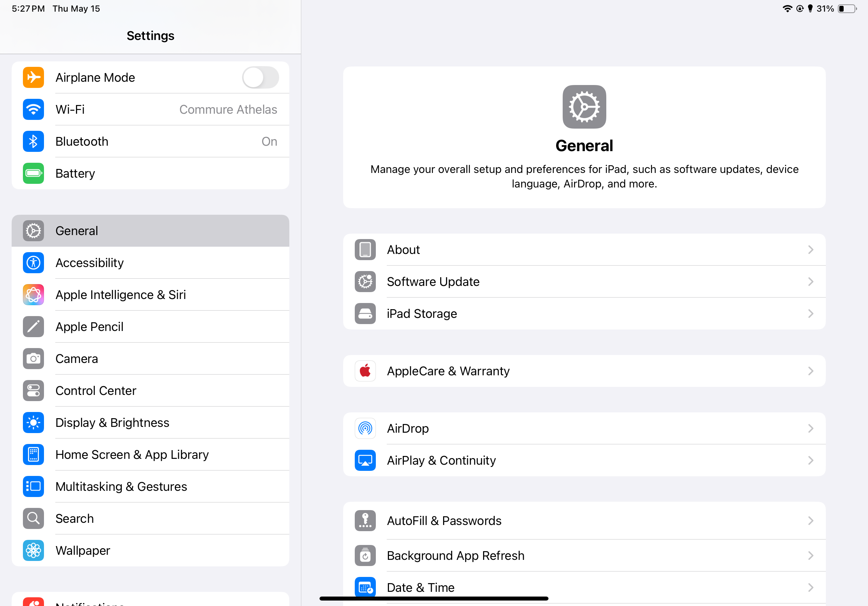
Task: Tap the Home Screen & App Library icon
Action: [33, 454]
